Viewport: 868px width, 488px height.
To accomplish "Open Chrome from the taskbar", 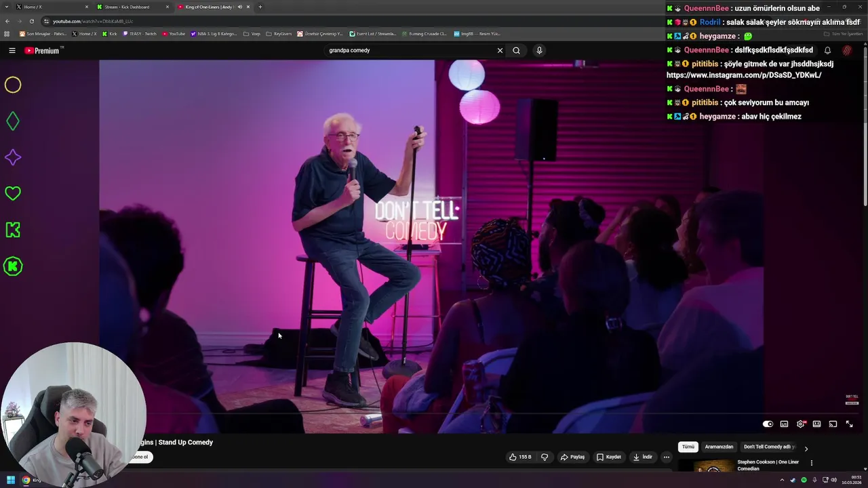I will 26,480.
